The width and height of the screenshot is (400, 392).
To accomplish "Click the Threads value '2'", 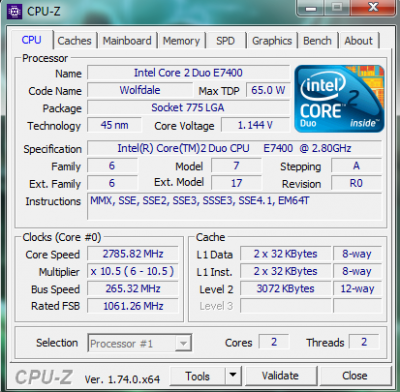I will pos(364,342).
